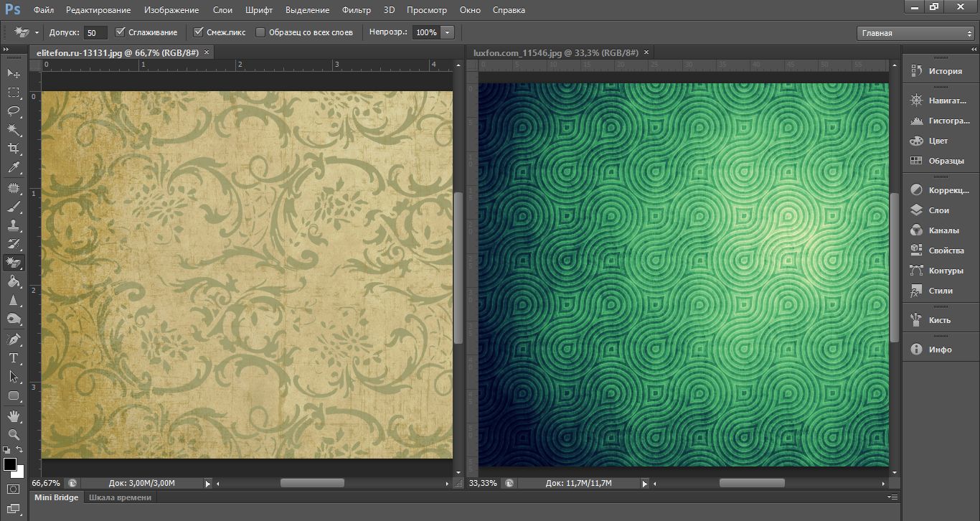Toggle Quick Mask mode icon
980x521 pixels.
point(14,489)
